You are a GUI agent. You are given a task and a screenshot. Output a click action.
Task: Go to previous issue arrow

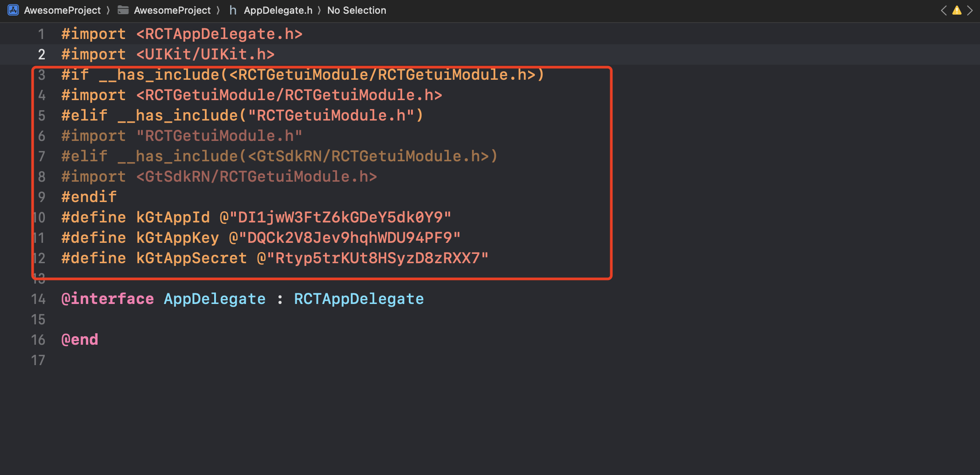[944, 10]
